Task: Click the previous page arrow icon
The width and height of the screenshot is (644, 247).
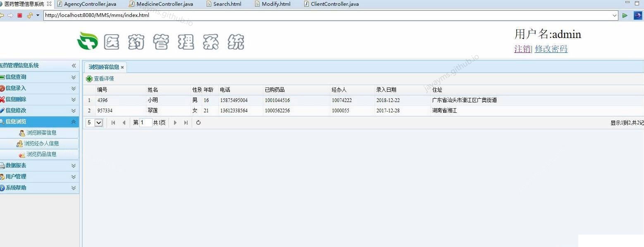Action: click(x=124, y=122)
